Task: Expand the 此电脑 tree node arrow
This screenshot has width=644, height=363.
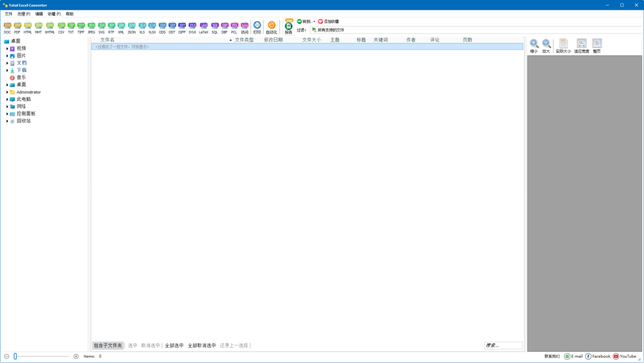Action: (7, 99)
